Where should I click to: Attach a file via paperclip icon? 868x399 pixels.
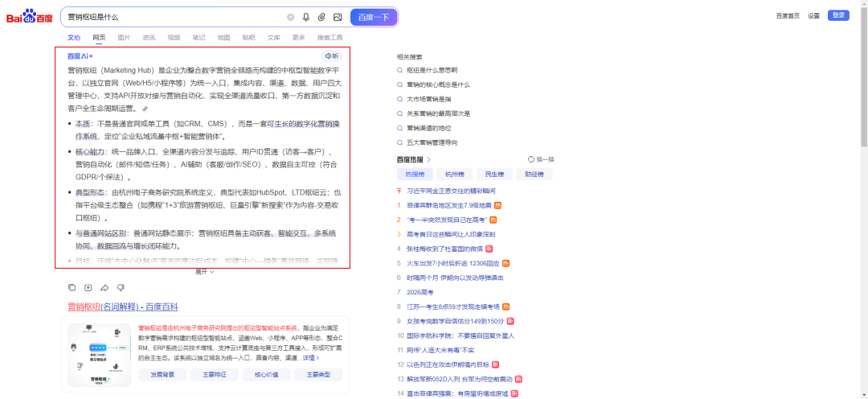pyautogui.click(x=321, y=17)
